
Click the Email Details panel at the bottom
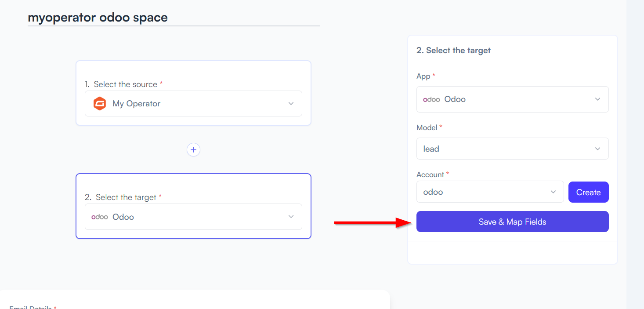[195, 300]
